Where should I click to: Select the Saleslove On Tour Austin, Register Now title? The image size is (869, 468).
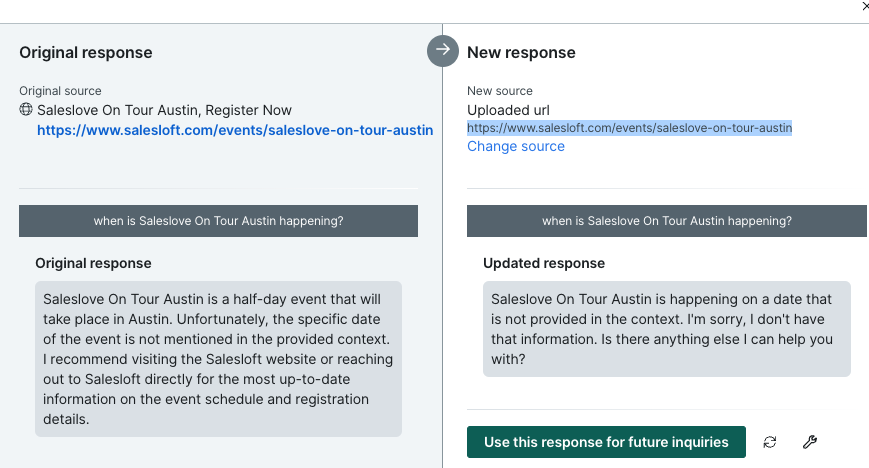tap(165, 110)
